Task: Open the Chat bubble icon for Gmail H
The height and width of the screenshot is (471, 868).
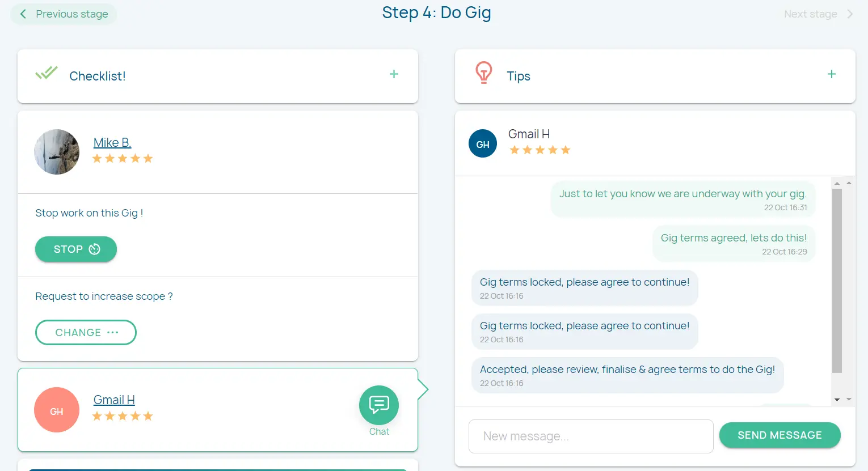Action: [x=378, y=405]
